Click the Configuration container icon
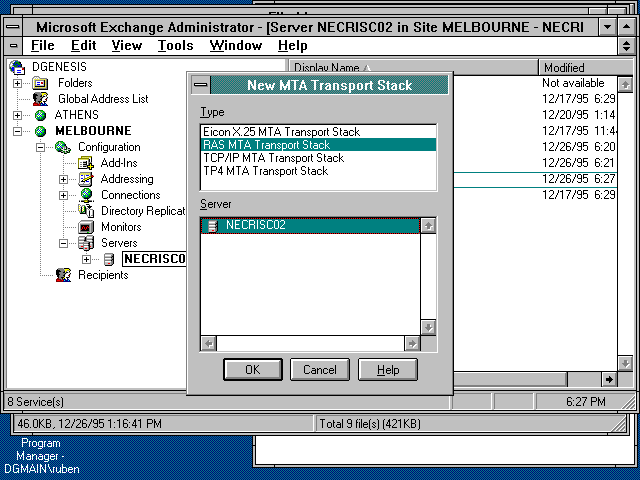 coord(63,147)
